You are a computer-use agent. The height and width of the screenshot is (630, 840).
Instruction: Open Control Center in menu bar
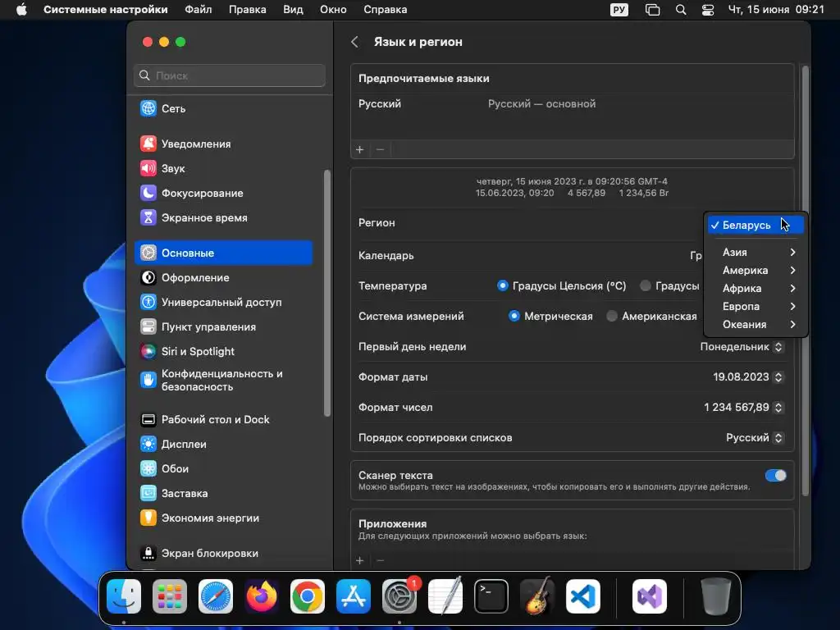coord(708,10)
